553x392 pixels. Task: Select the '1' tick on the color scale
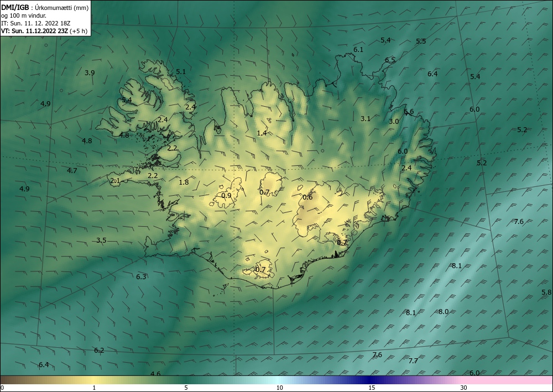point(94,388)
